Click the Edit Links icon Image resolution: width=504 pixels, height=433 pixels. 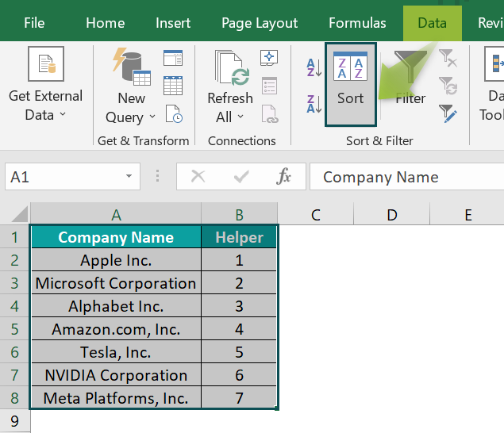270,114
